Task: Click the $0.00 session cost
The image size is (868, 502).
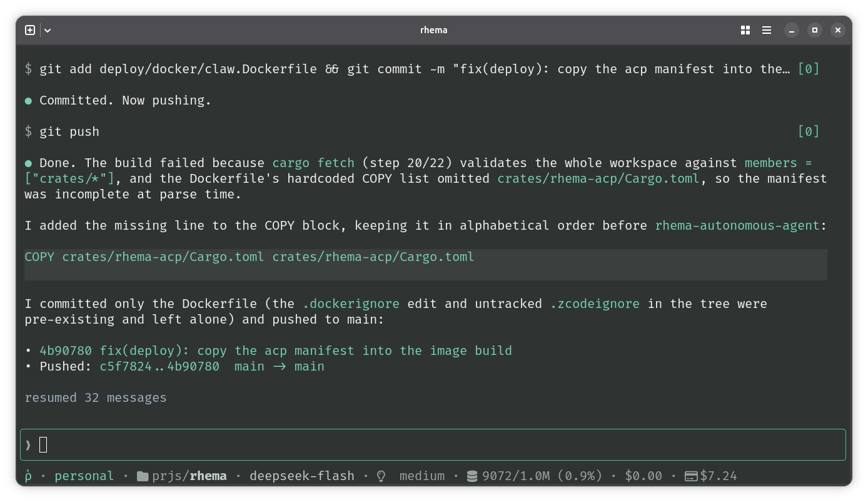Action: click(643, 476)
